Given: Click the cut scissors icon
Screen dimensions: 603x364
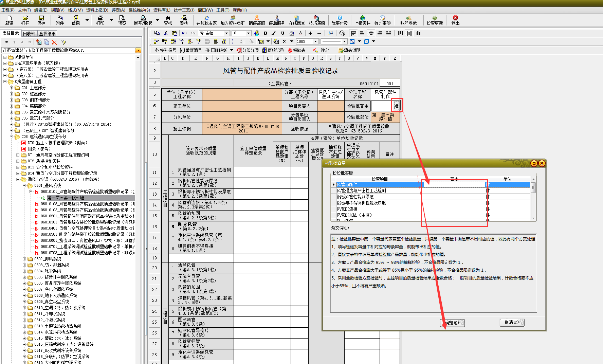Looking at the screenshot, I should [166, 33].
